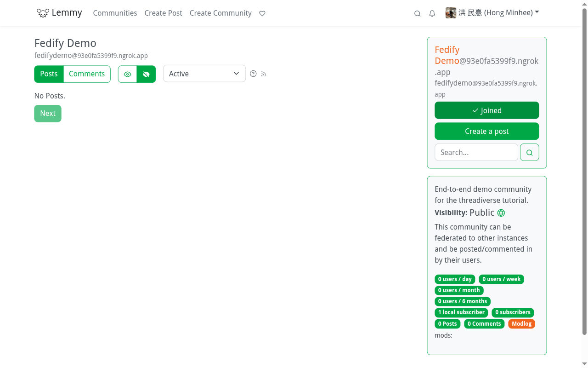The width and height of the screenshot is (588, 368).
Task: Open the Active sort dropdown
Action: pyautogui.click(x=204, y=74)
